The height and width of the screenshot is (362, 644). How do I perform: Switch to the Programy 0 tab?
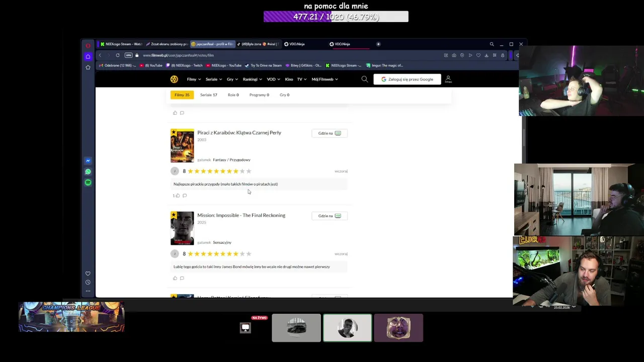coord(259,95)
